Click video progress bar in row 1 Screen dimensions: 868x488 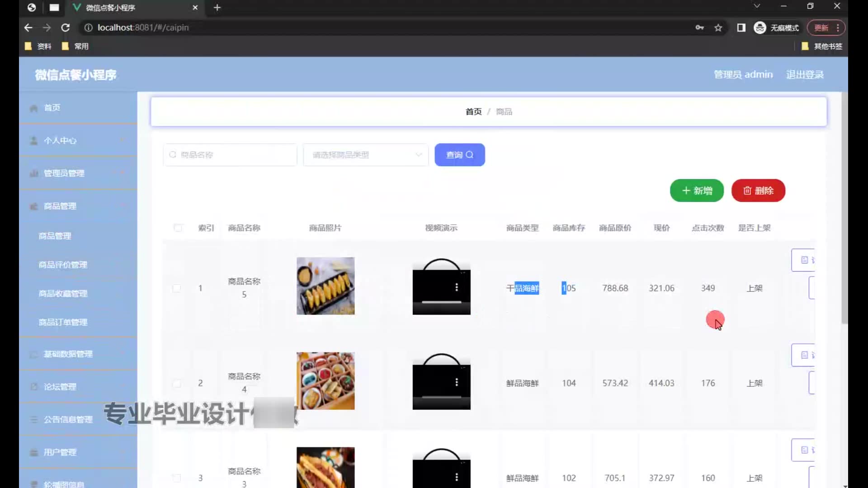tap(441, 302)
